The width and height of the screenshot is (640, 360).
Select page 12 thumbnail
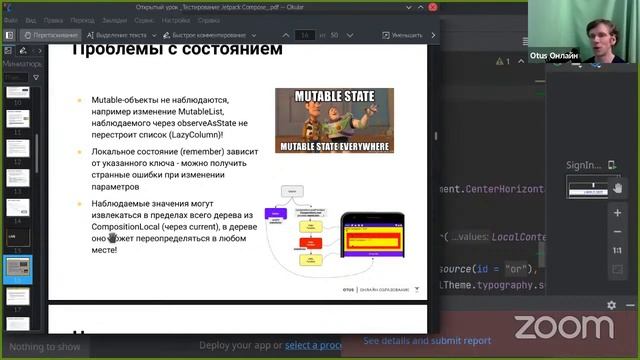18,148
